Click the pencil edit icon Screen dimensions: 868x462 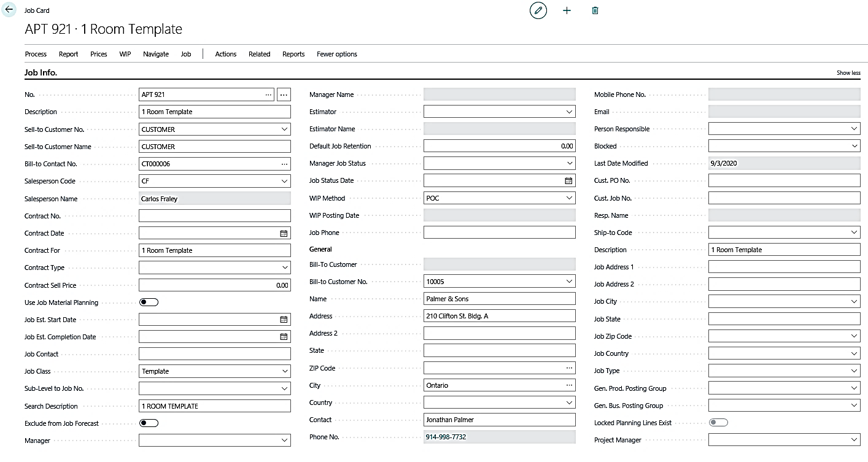[538, 10]
